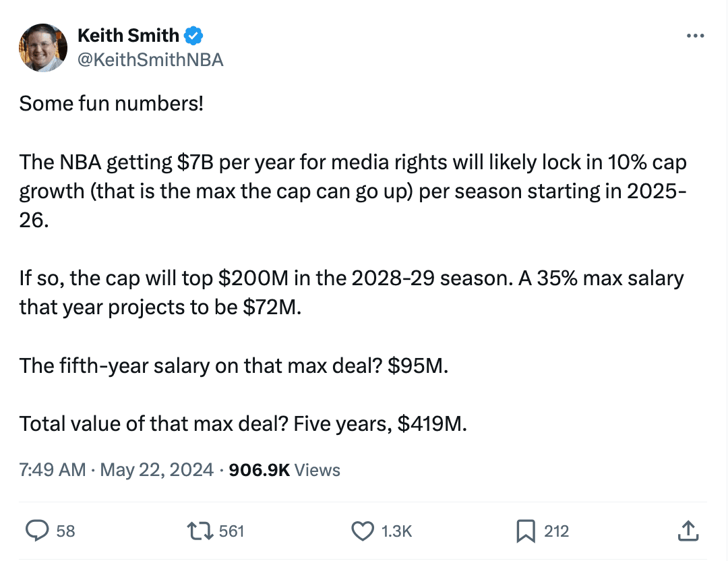Image resolution: width=728 pixels, height=561 pixels.
Task: View the 906.9K Views analytics
Action: tap(284, 469)
